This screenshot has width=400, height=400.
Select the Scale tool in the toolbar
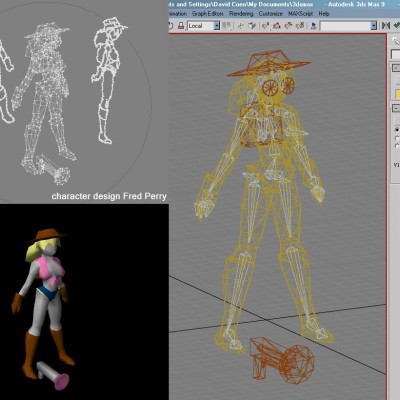point(180,26)
